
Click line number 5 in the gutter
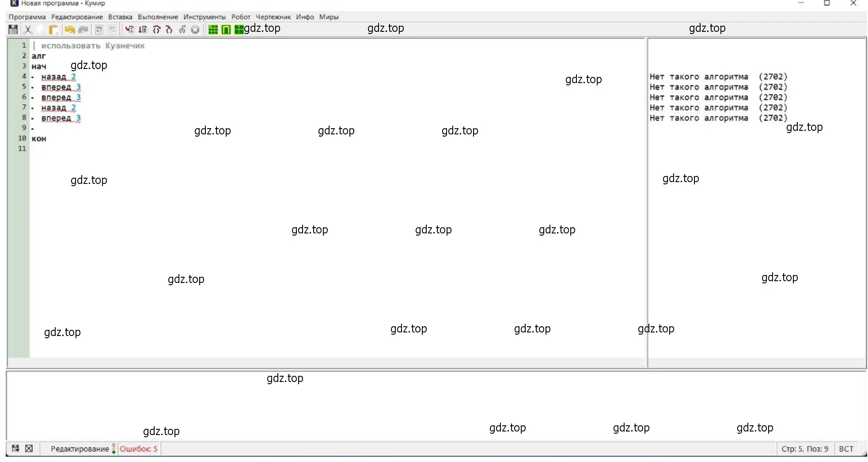24,87
